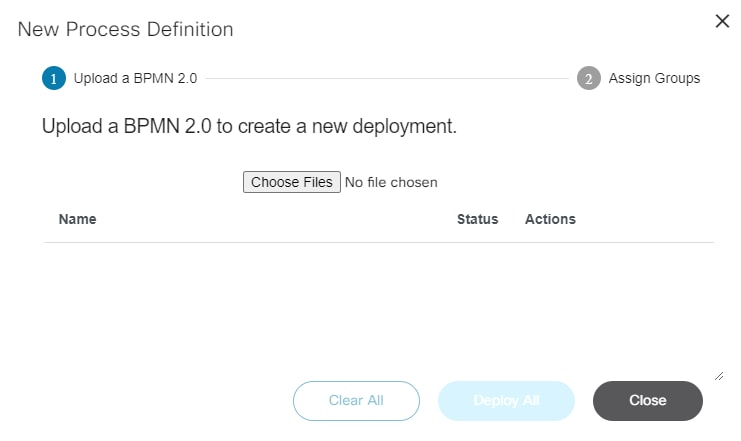The image size is (741, 441).
Task: Hit the Deploy All button
Action: point(506,400)
